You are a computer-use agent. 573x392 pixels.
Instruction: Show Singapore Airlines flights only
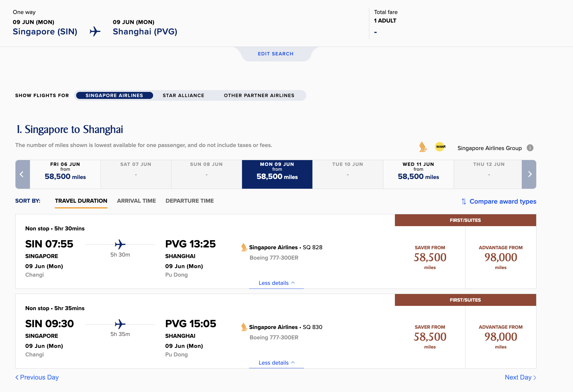114,96
